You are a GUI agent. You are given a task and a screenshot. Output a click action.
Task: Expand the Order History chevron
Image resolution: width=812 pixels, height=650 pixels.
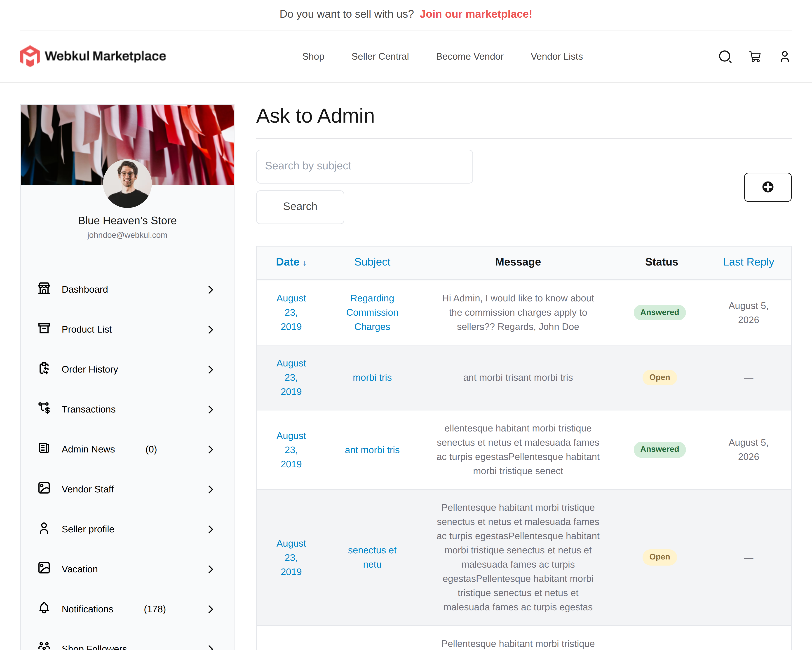click(211, 370)
